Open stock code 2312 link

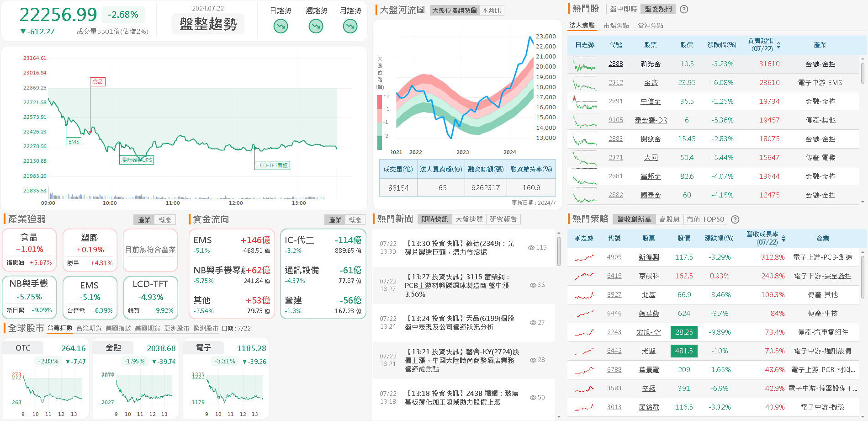(x=616, y=83)
